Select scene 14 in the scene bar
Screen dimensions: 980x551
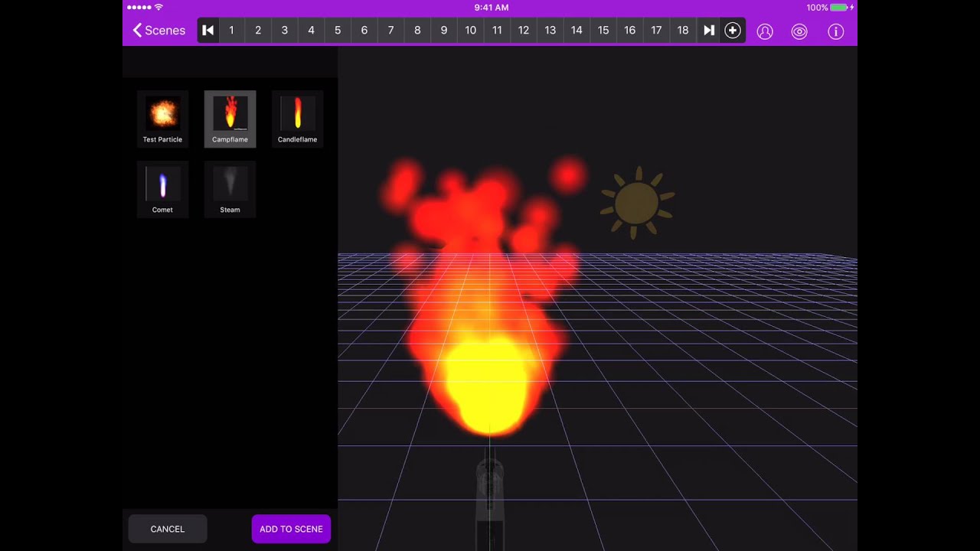577,31
